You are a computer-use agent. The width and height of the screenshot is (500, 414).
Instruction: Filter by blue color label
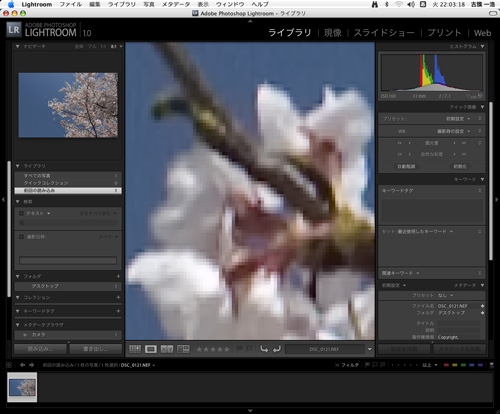[x=472, y=365]
